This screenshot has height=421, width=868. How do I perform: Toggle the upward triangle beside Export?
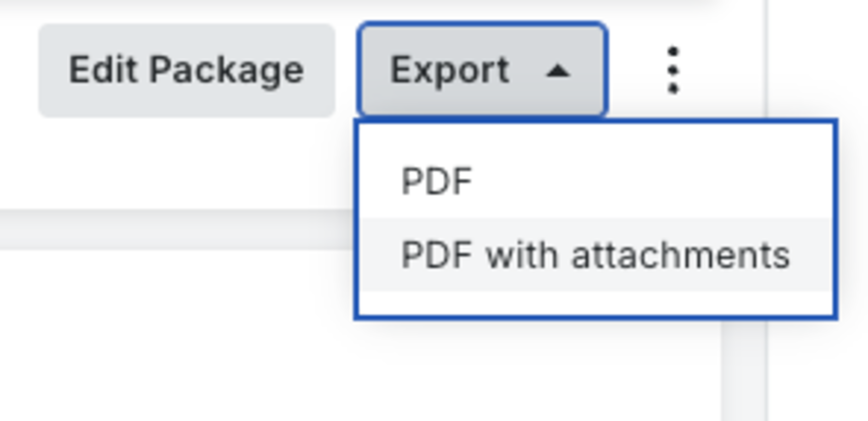(558, 71)
